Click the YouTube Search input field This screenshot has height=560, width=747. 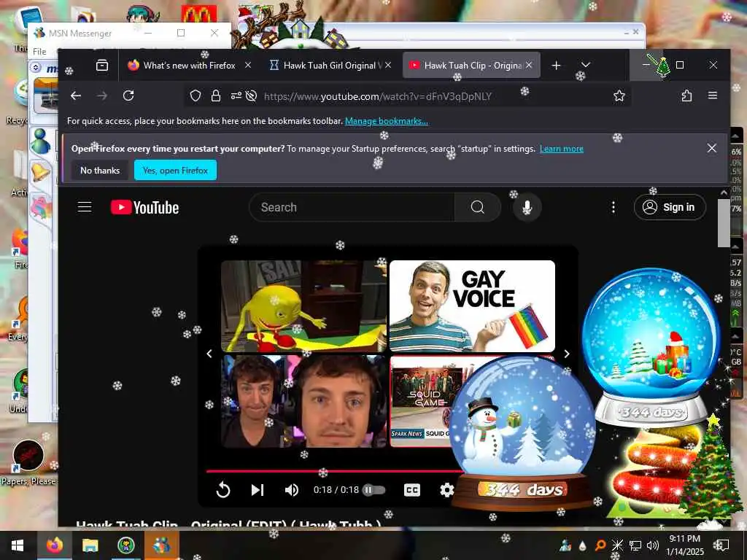click(x=352, y=207)
